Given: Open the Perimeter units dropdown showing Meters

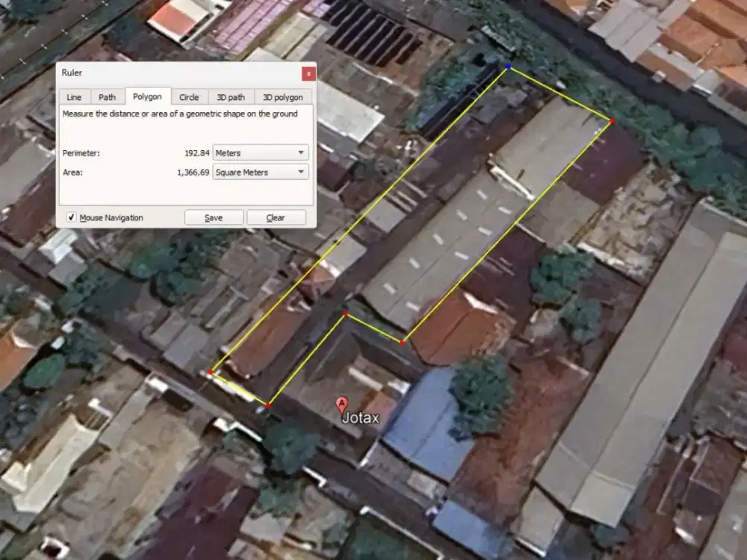Looking at the screenshot, I should click(x=261, y=152).
